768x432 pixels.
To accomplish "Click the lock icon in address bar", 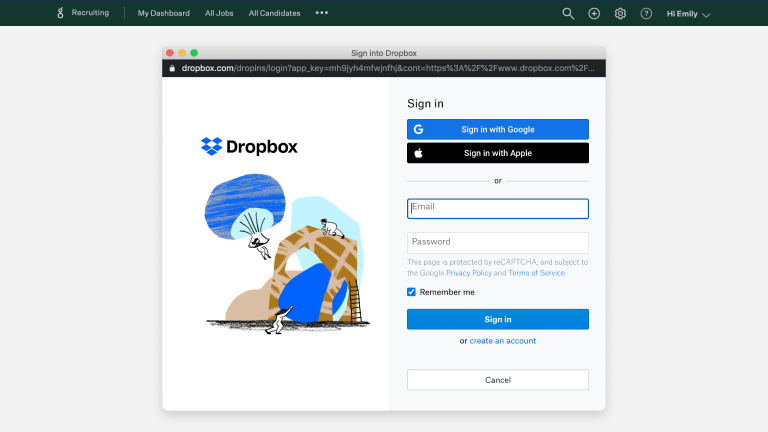I will click(x=172, y=68).
